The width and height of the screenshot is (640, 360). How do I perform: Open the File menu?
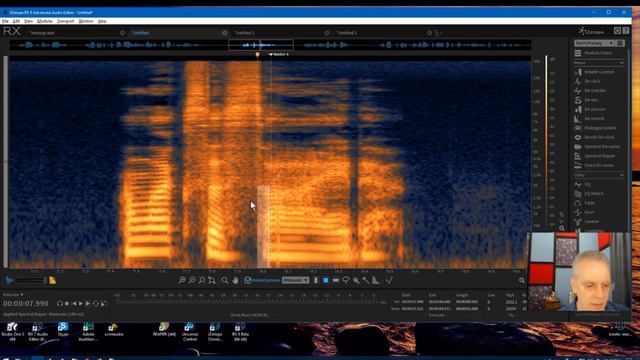coord(5,21)
